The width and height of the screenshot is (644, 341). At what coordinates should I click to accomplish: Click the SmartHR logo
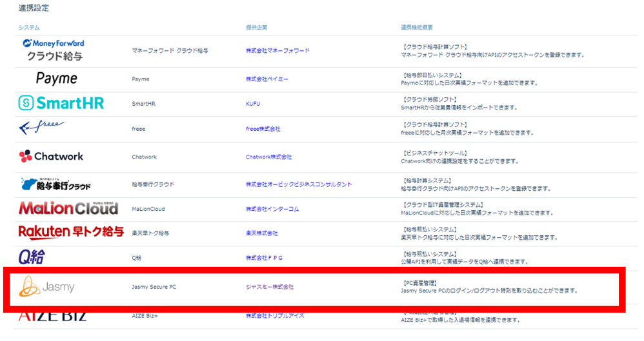pos(61,103)
